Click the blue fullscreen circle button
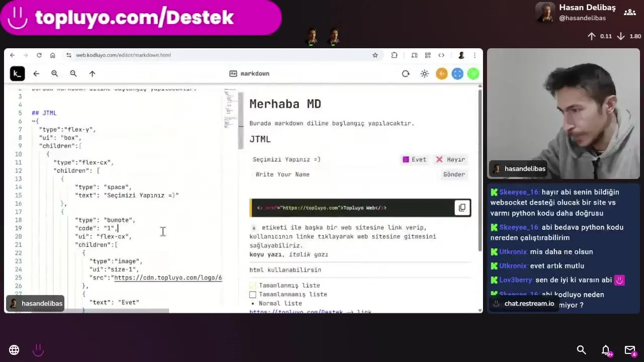The height and width of the screenshot is (362, 644). pos(457,74)
